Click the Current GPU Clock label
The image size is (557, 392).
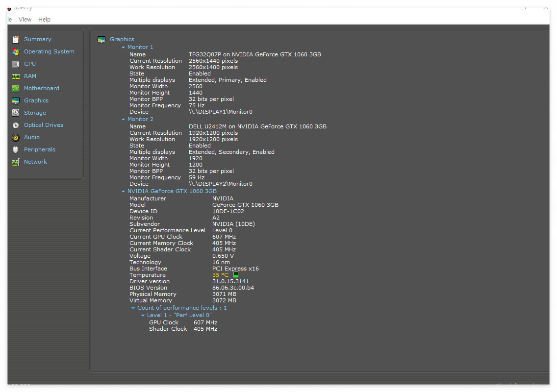pyautogui.click(x=156, y=237)
